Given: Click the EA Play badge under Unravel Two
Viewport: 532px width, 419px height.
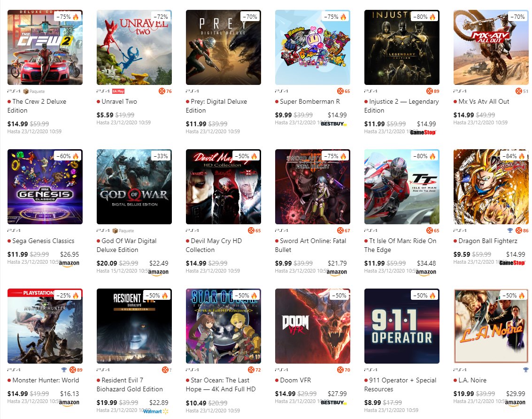Looking at the screenshot, I should 118,91.
